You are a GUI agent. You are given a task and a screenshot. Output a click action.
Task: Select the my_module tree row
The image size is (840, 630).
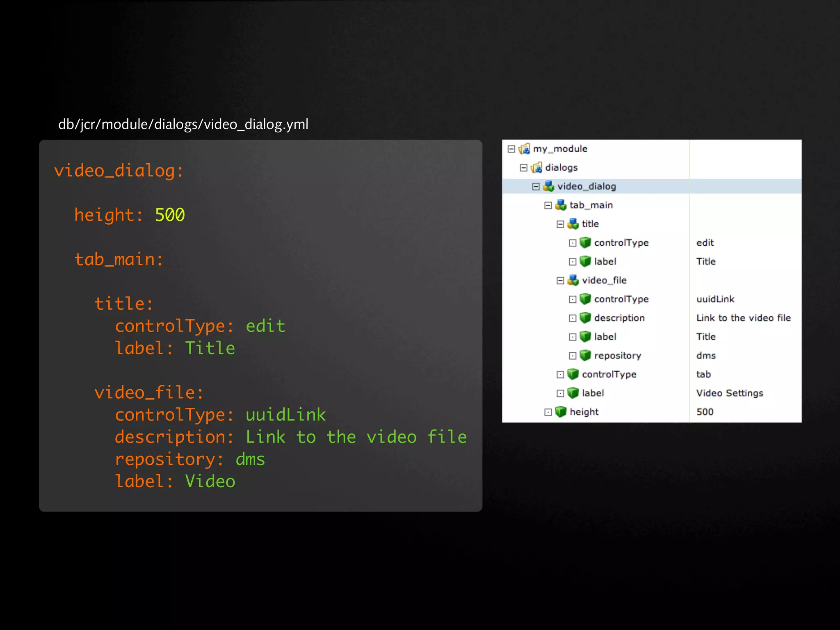pos(652,149)
